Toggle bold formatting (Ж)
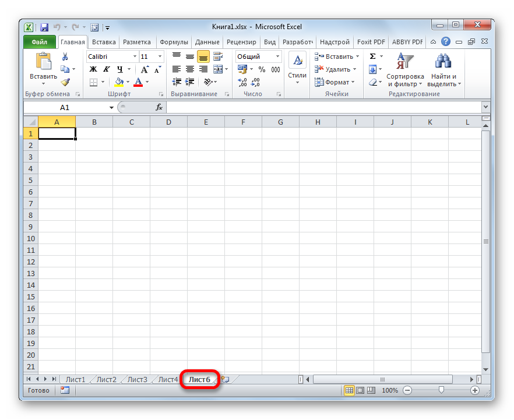This screenshot has width=514, height=420. point(93,69)
